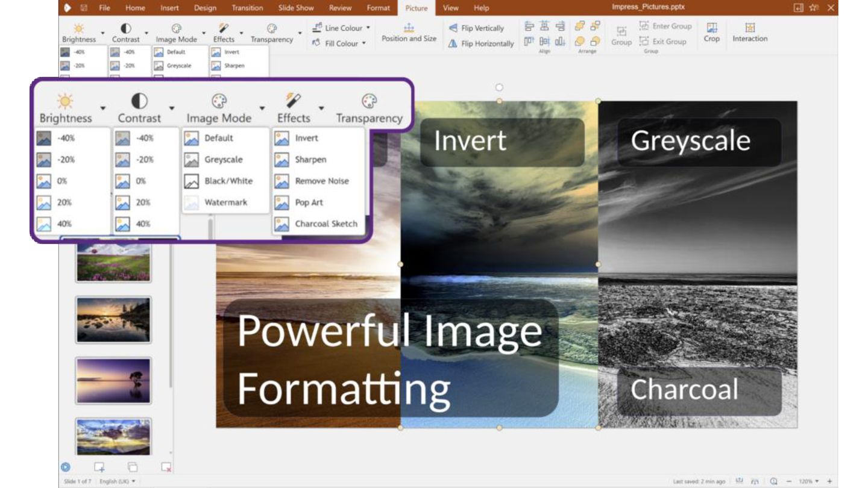Open the Interaction tool

750,32
